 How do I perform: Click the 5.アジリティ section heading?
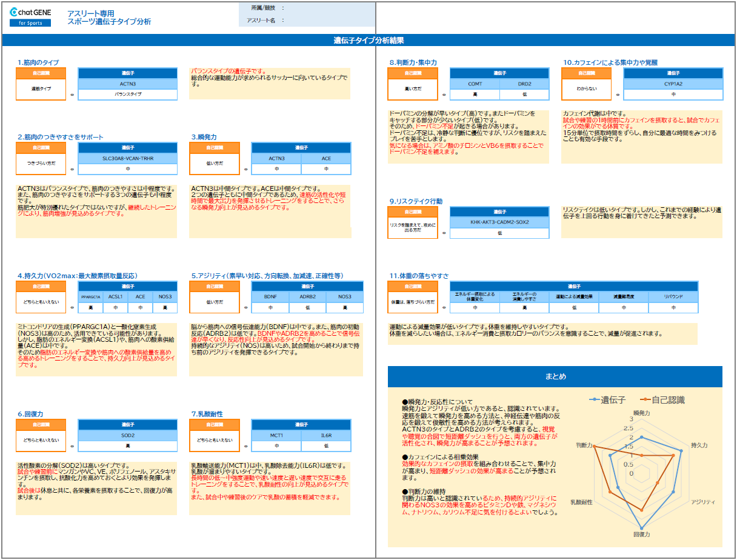click(x=267, y=276)
